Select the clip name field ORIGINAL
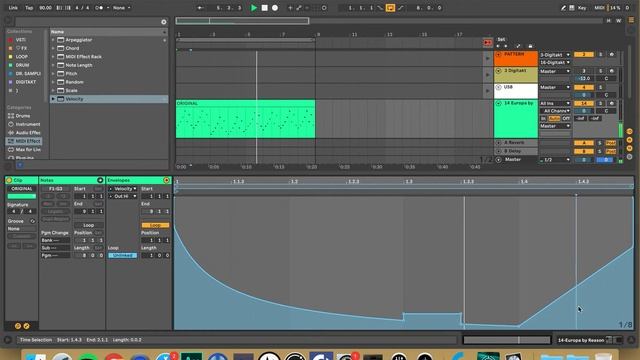640x360 pixels. coord(22,189)
